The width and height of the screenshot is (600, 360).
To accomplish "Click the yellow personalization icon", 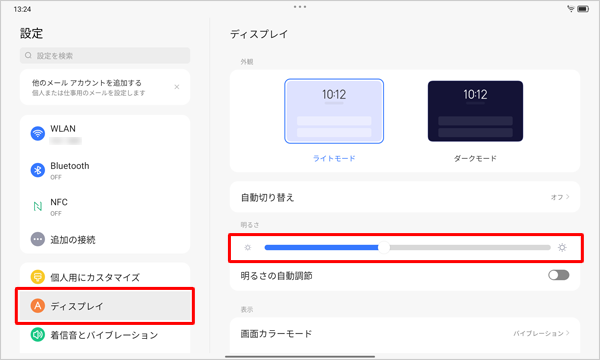I will [x=38, y=277].
